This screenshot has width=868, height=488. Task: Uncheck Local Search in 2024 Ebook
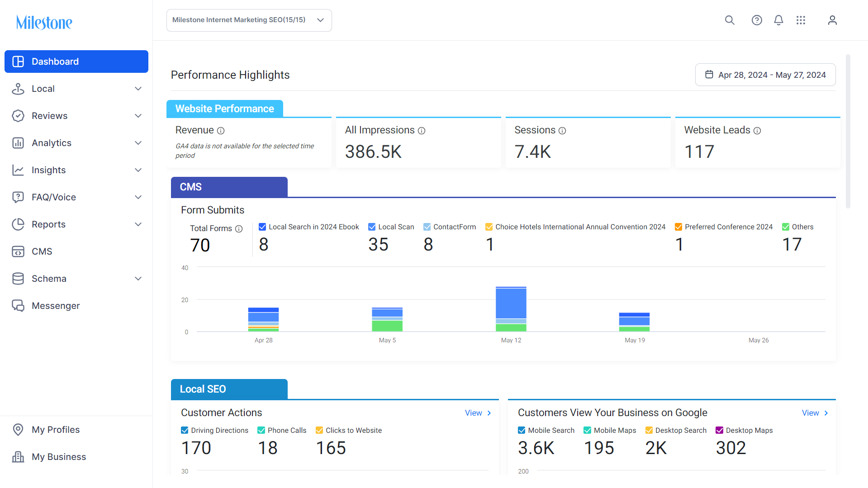coord(262,227)
